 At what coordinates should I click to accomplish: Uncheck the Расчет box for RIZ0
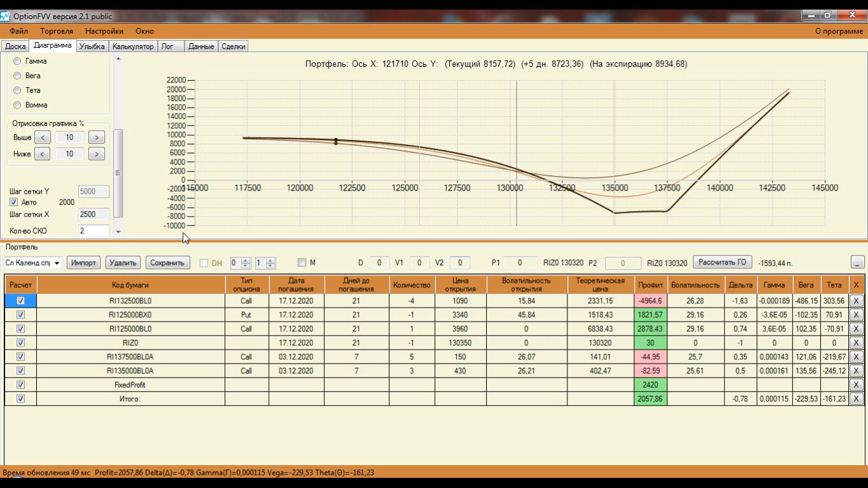[20, 342]
